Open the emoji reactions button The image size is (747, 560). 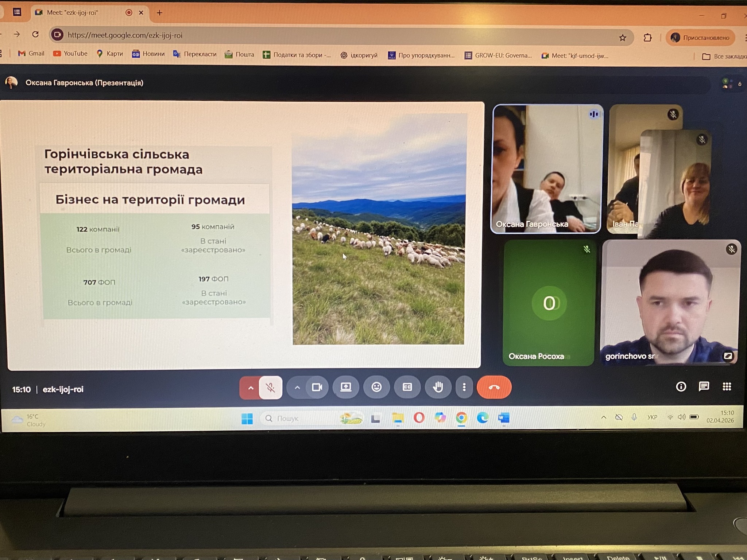coord(376,387)
